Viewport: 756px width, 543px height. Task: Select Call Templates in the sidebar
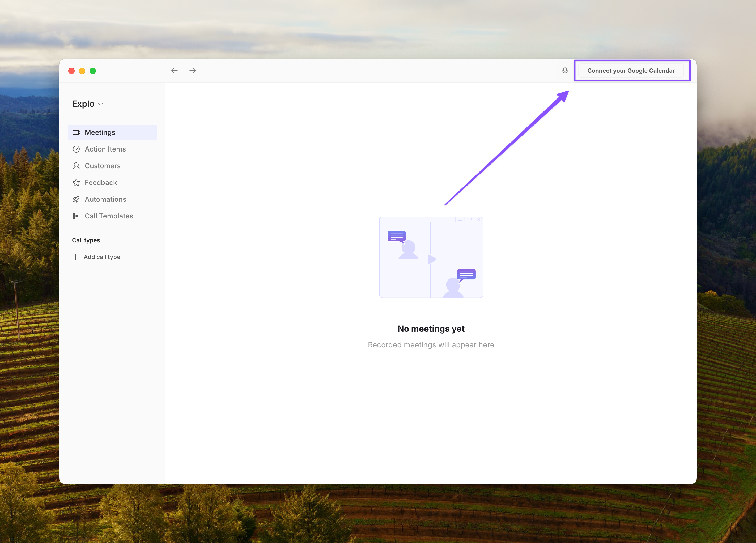(x=109, y=216)
